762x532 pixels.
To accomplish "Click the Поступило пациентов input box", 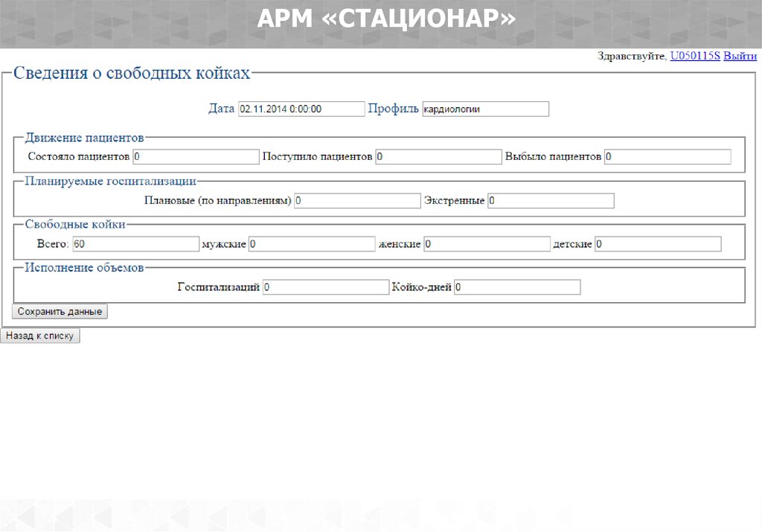I will pos(438,157).
